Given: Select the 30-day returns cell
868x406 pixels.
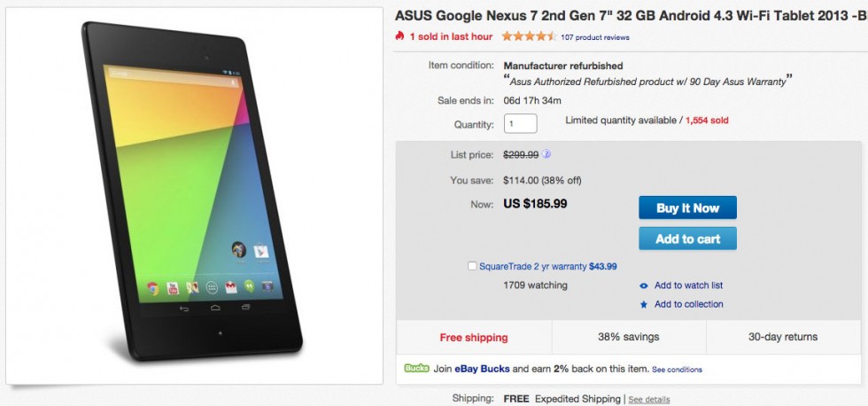Looking at the screenshot, I should coord(783,337).
